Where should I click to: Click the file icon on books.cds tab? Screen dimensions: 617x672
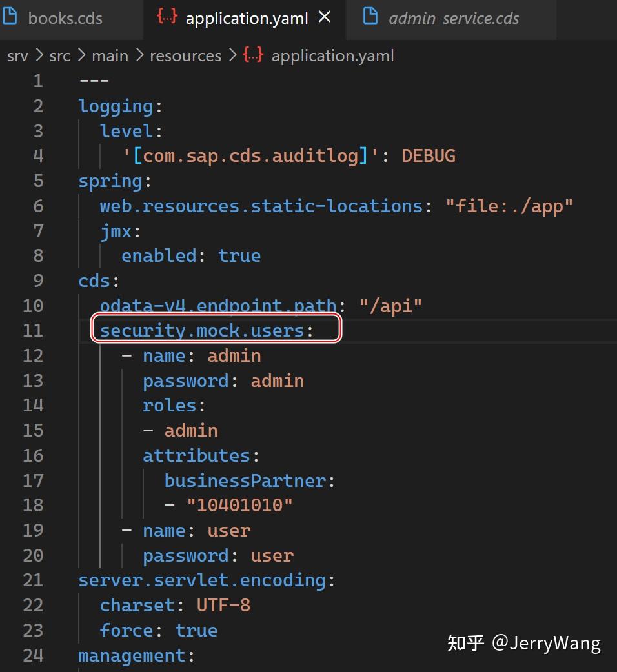(x=11, y=16)
